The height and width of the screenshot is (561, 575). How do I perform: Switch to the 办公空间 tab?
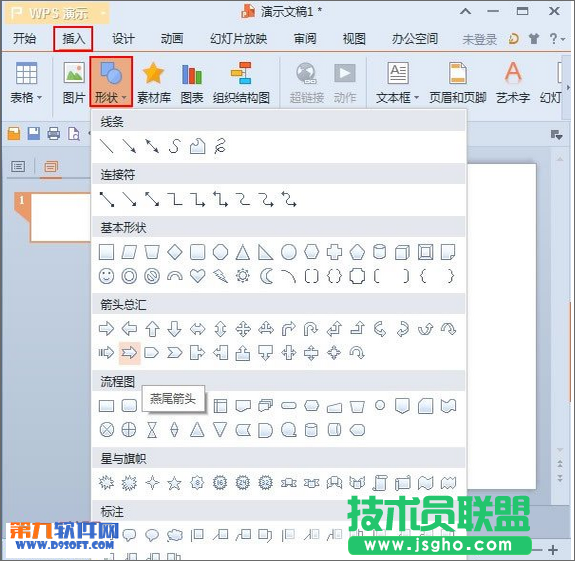coord(415,38)
